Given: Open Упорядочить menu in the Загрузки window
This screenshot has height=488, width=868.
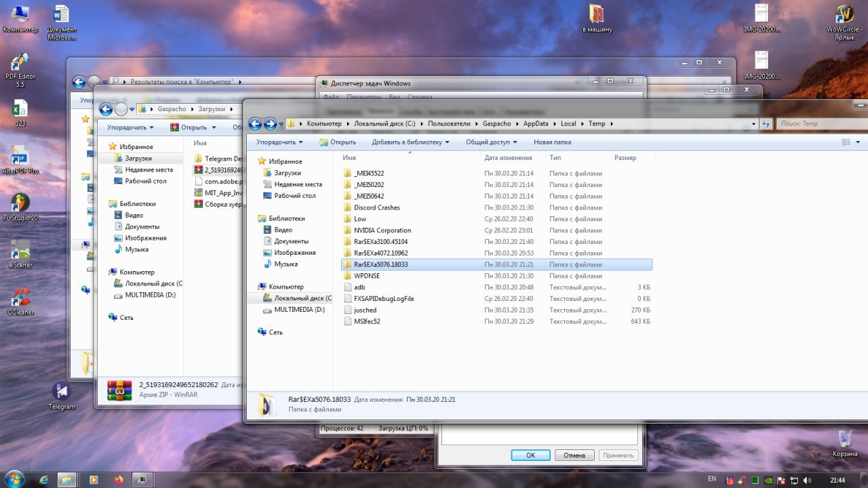Looking at the screenshot, I should coord(130,127).
